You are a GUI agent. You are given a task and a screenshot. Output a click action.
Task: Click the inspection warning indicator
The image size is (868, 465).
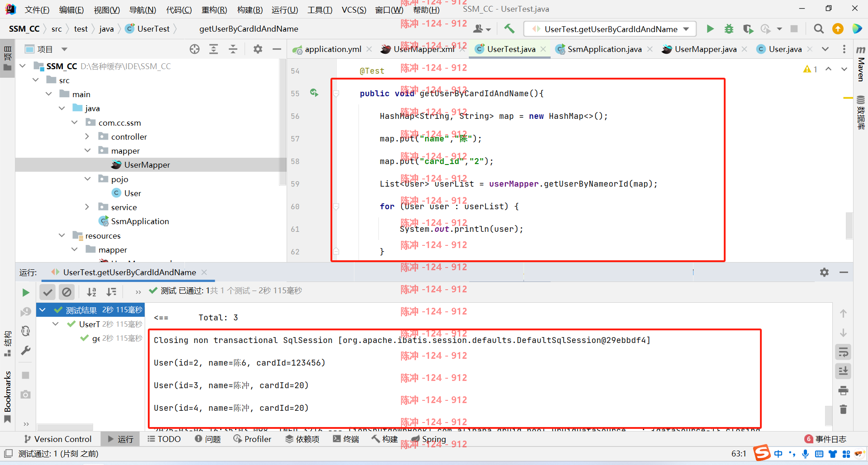[810, 69]
